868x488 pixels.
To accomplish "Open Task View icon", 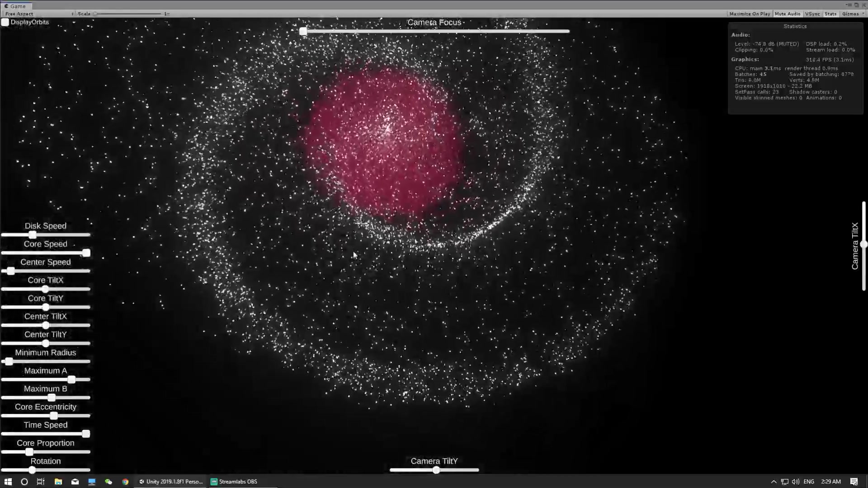I will pyautogui.click(x=41, y=482).
